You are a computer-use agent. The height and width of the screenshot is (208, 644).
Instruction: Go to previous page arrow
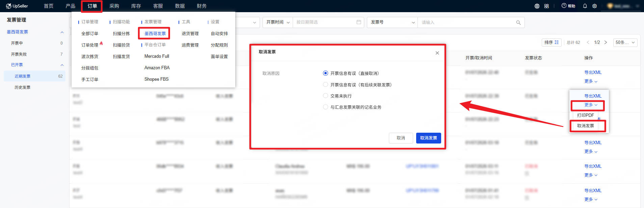click(588, 42)
